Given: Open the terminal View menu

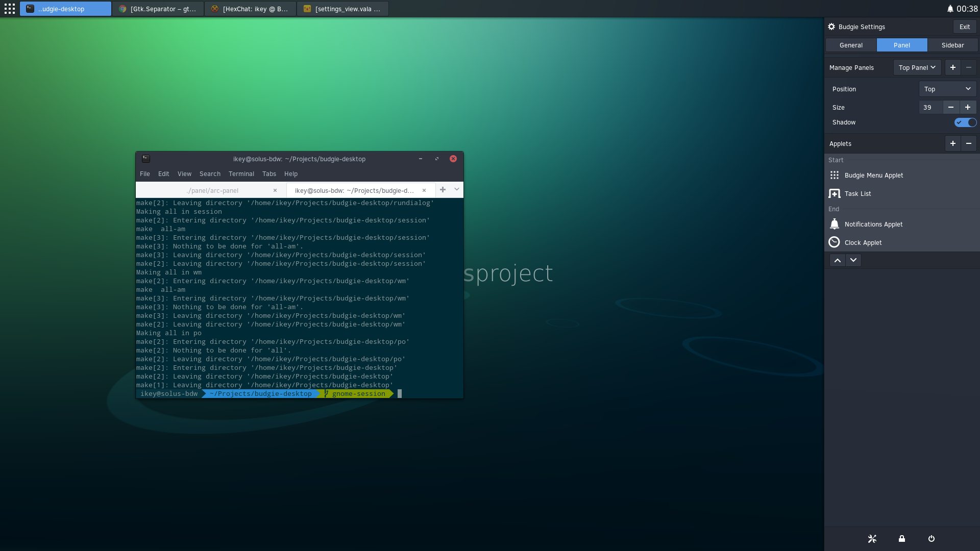Looking at the screenshot, I should [184, 174].
